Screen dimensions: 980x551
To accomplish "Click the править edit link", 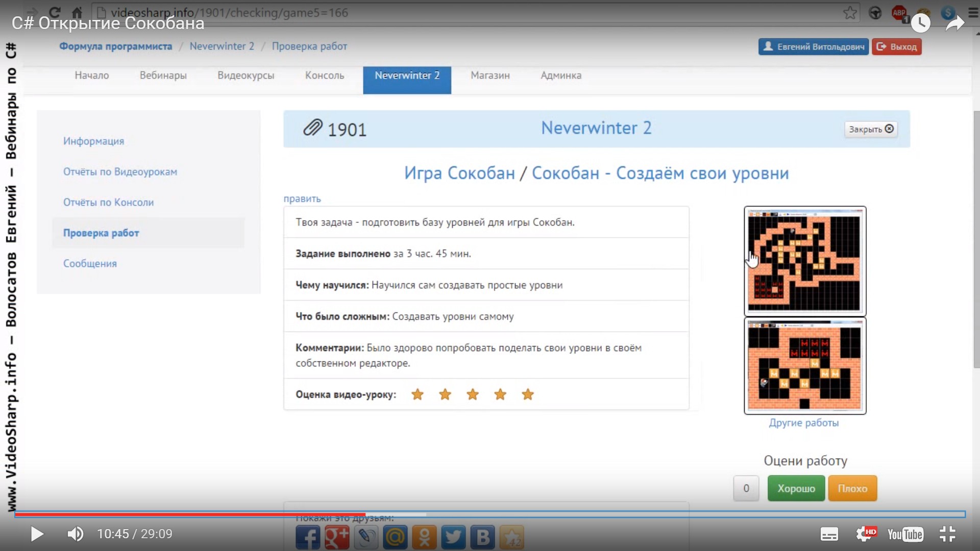I will 302,199.
